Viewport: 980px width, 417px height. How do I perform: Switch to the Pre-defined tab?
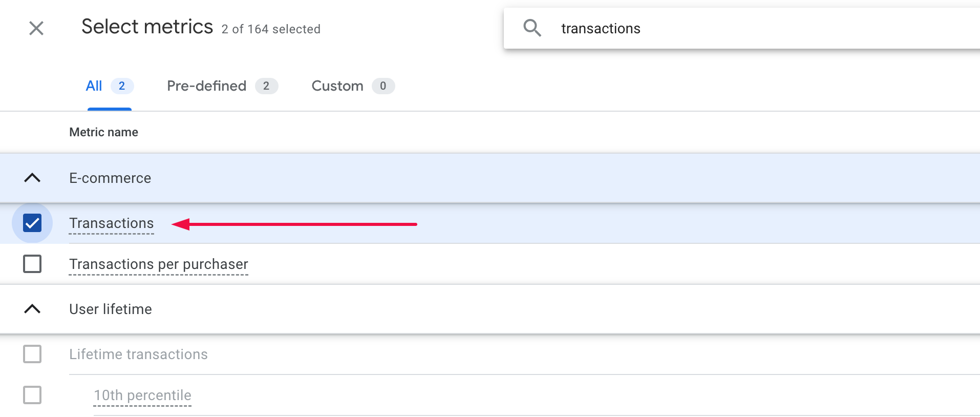[x=207, y=86]
